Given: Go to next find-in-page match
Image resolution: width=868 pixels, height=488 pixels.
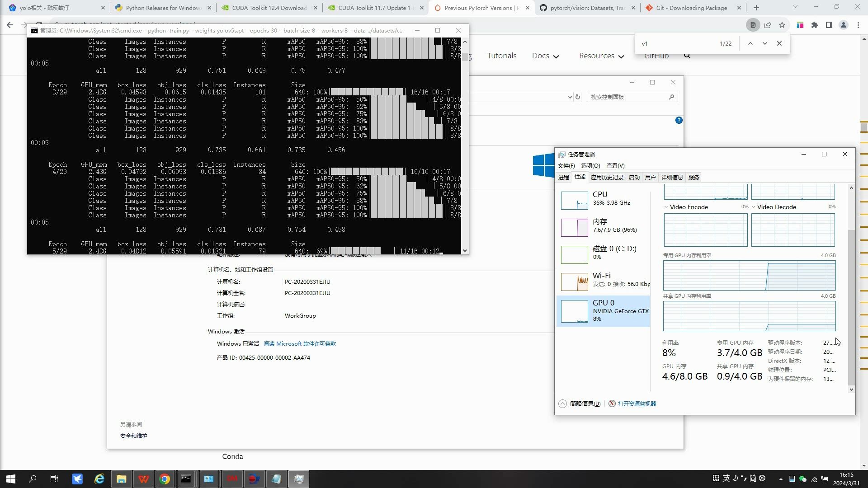Looking at the screenshot, I should [x=765, y=43].
